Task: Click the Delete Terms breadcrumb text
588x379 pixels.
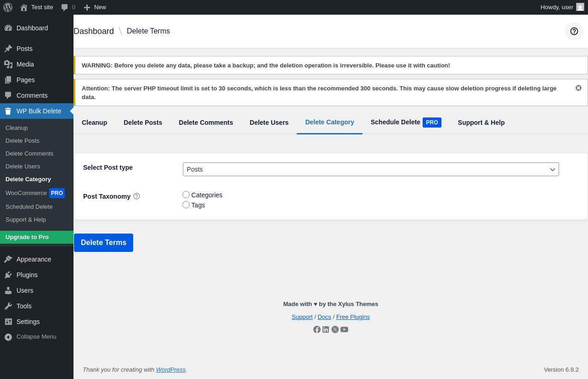Action: tap(148, 31)
